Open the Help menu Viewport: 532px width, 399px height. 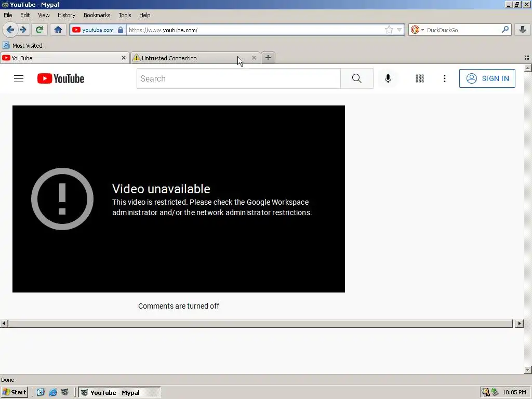click(x=145, y=15)
